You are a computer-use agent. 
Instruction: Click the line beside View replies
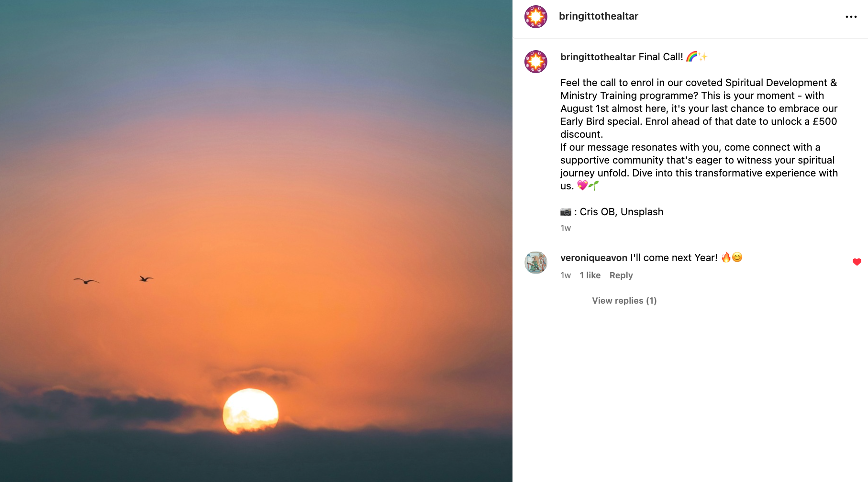[571, 301]
